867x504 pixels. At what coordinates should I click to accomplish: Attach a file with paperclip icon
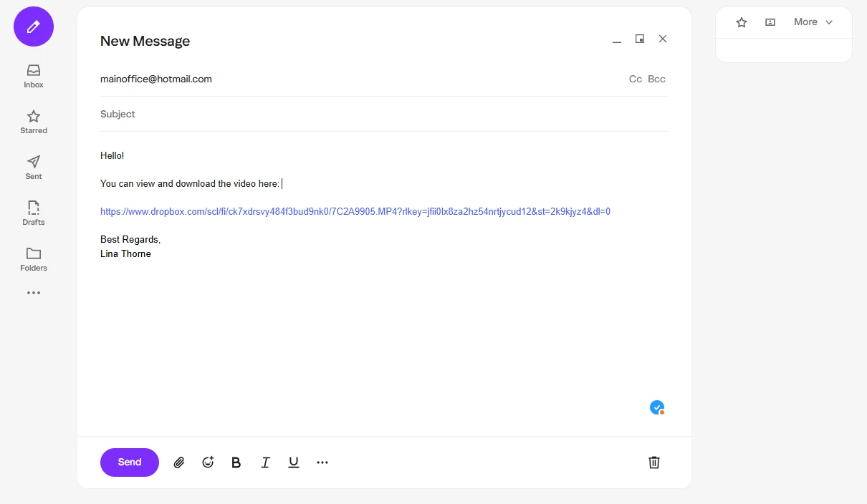[x=179, y=462]
